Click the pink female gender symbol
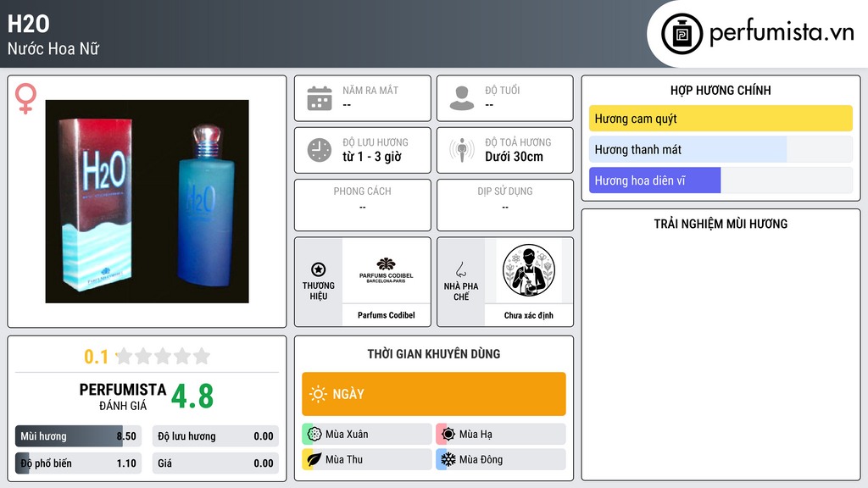 (x=25, y=98)
